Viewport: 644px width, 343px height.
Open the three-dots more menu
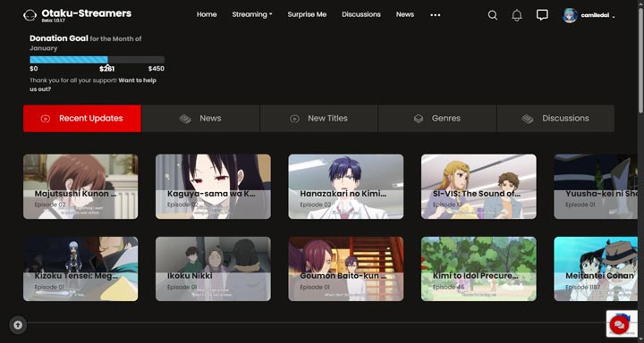click(436, 15)
